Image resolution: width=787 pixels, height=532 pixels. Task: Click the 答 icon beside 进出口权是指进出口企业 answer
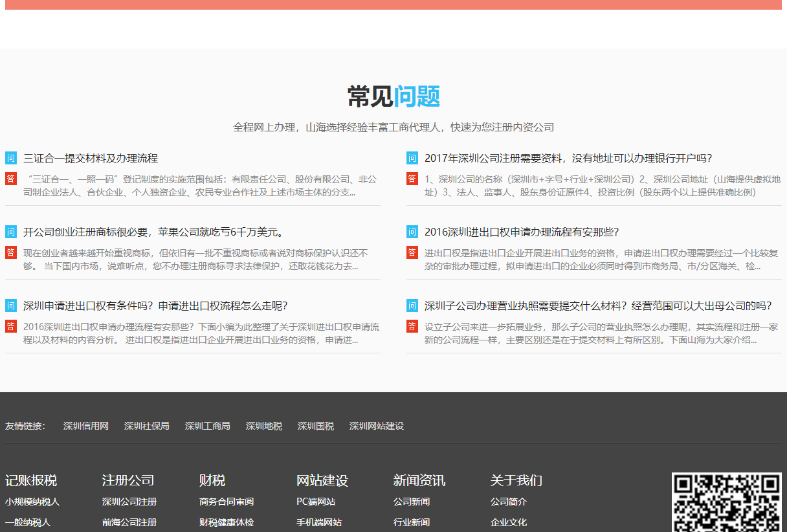click(x=412, y=252)
